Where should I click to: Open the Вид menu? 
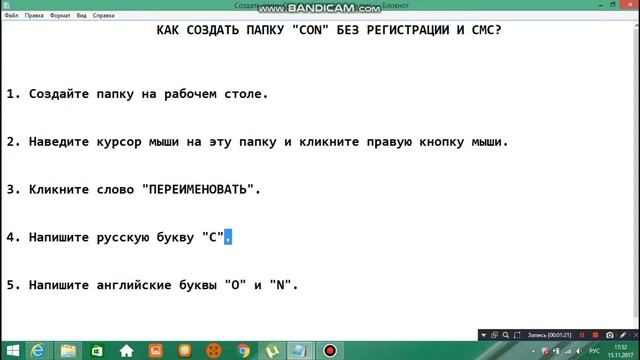[82, 16]
